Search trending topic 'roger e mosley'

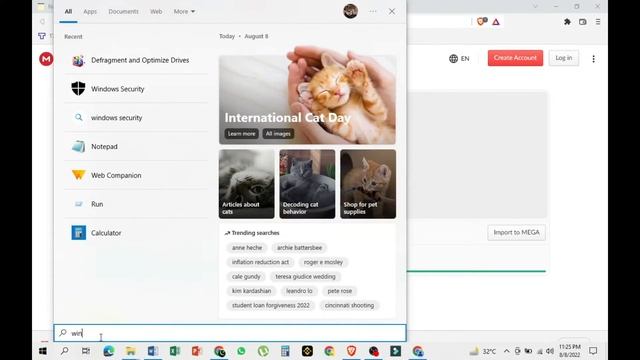point(323,262)
